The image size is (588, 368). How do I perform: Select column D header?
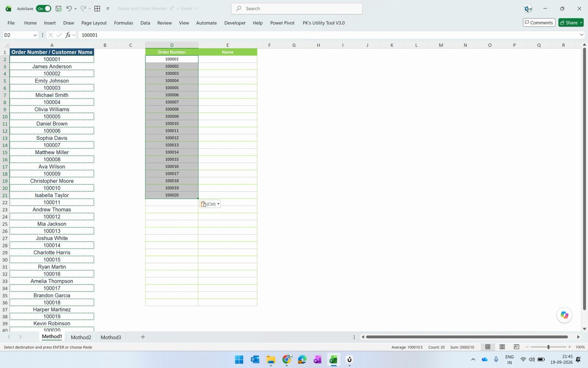(172, 45)
